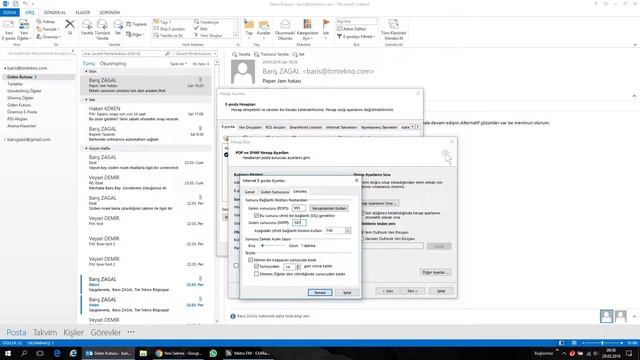Switch to GÖNDER/AL ribbon tab
The width and height of the screenshot is (640, 360).
click(55, 13)
